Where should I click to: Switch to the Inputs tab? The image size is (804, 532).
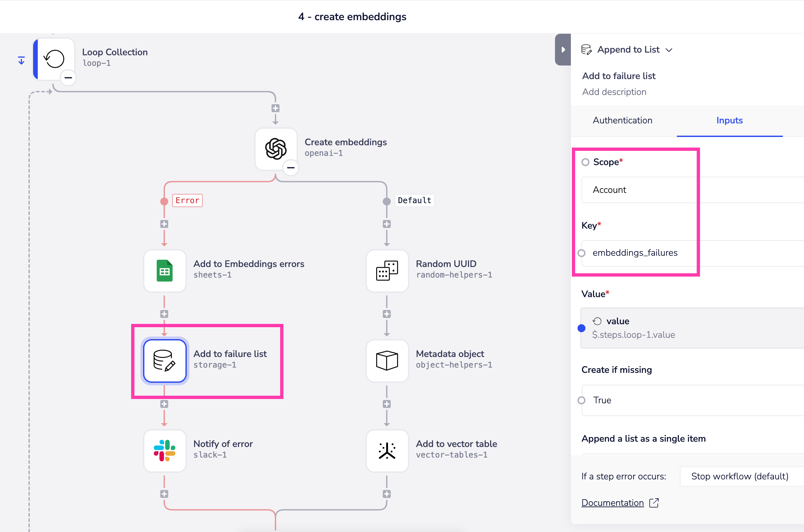tap(729, 120)
